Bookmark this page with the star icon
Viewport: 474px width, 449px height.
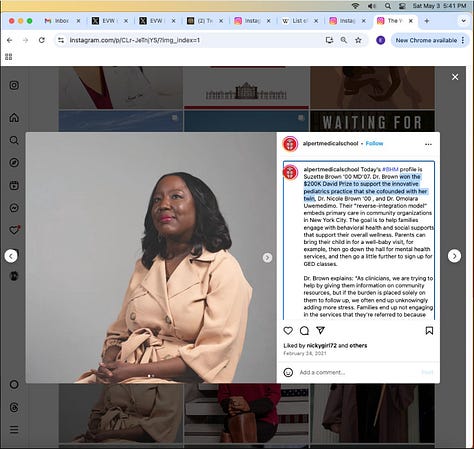[358, 40]
